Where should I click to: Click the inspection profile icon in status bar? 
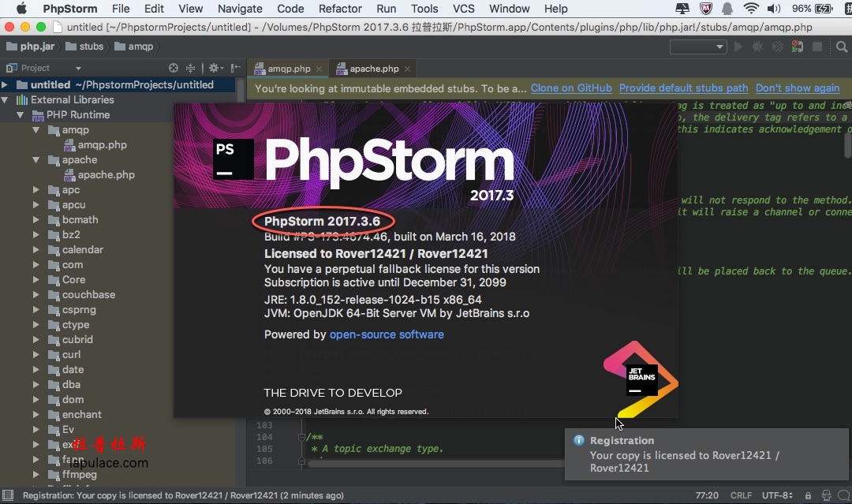(x=827, y=495)
